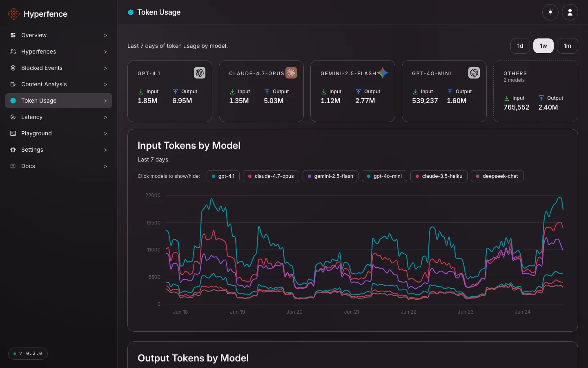Click the Docs book icon

pos(13,166)
